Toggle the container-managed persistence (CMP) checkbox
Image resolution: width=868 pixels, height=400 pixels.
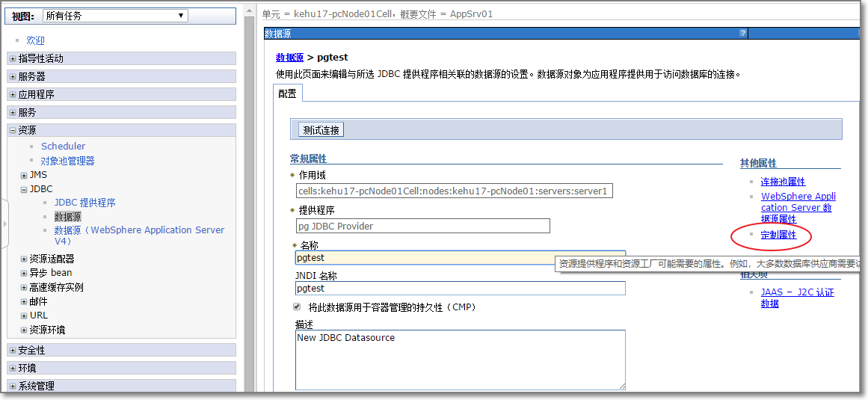pyautogui.click(x=297, y=307)
